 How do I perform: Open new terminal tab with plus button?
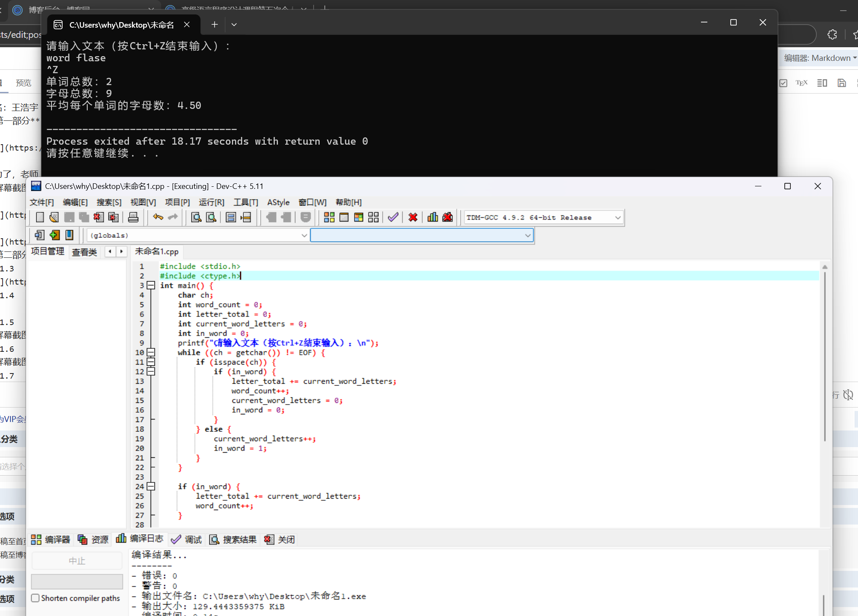click(x=214, y=25)
